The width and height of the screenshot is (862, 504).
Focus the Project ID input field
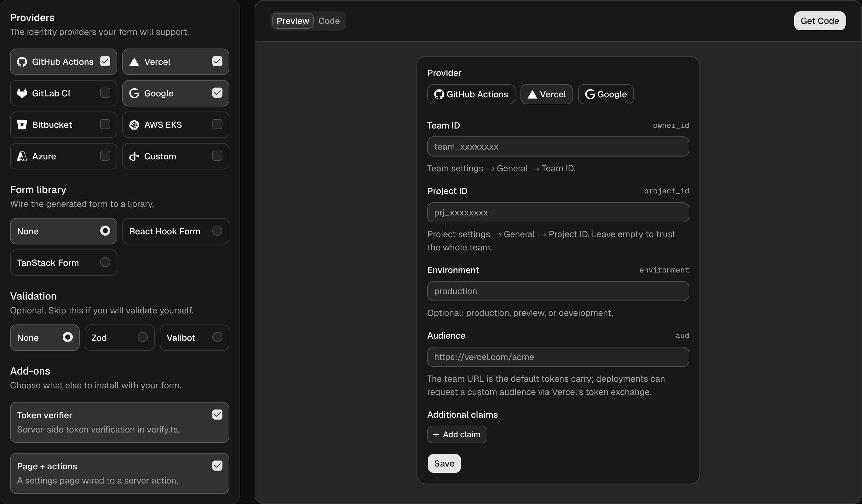tap(558, 212)
